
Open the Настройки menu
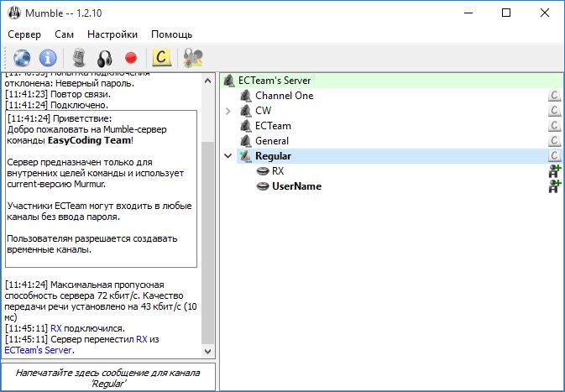pos(112,34)
